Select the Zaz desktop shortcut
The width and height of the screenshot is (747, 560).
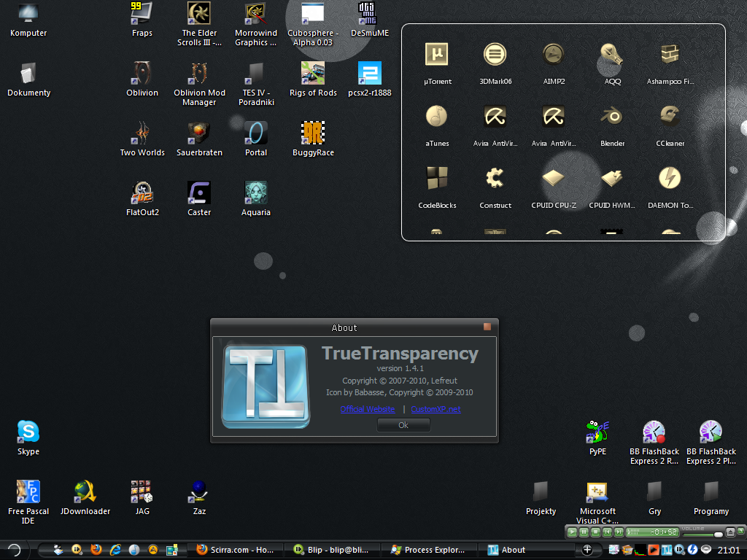199,498
